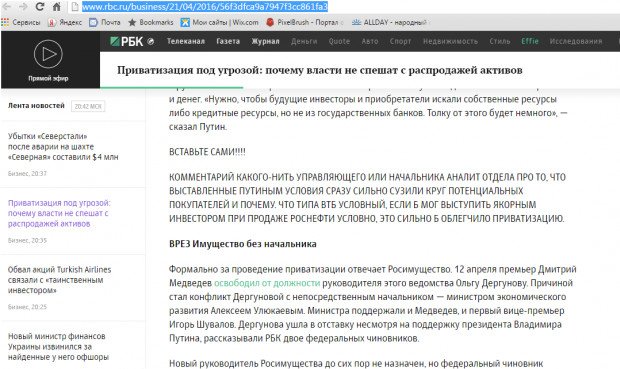Click the green reading progress bar

[x=172, y=87]
